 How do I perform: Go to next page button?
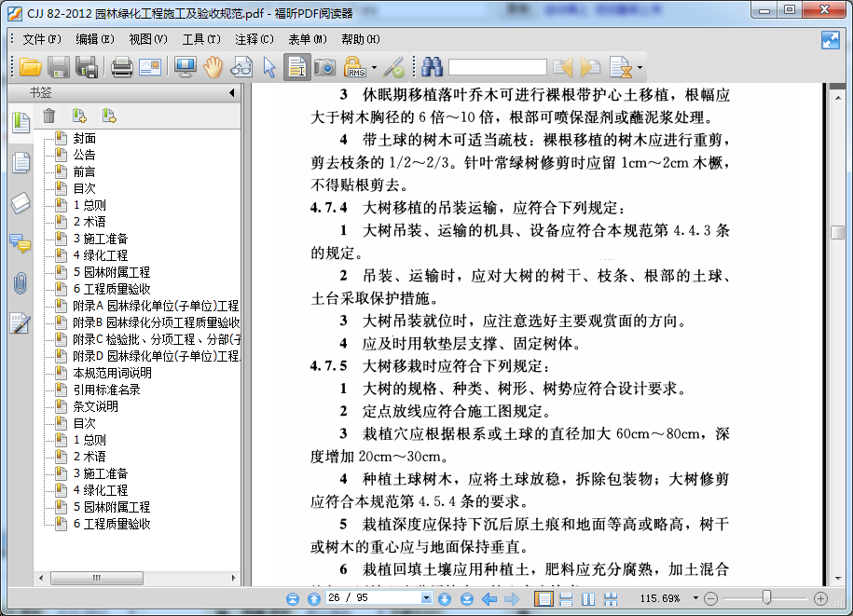[x=445, y=598]
